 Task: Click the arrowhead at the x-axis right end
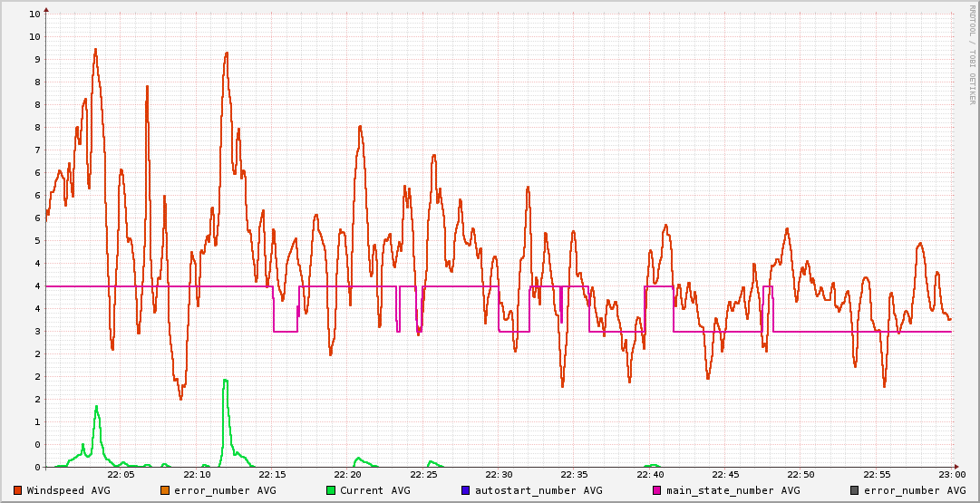click(x=956, y=467)
